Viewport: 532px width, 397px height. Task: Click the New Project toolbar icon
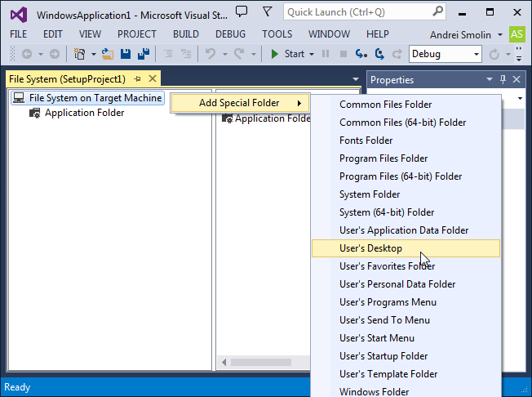click(x=80, y=54)
